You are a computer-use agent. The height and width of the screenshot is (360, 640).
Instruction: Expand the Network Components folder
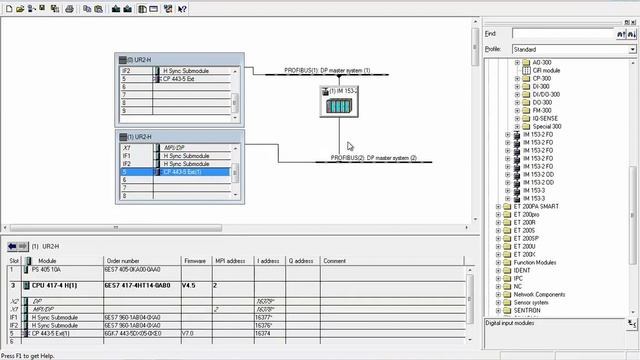498,295
